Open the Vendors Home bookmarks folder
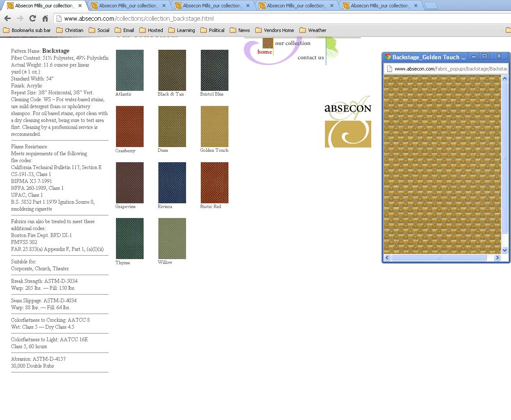Image resolution: width=511 pixels, height=420 pixels. tap(275, 30)
